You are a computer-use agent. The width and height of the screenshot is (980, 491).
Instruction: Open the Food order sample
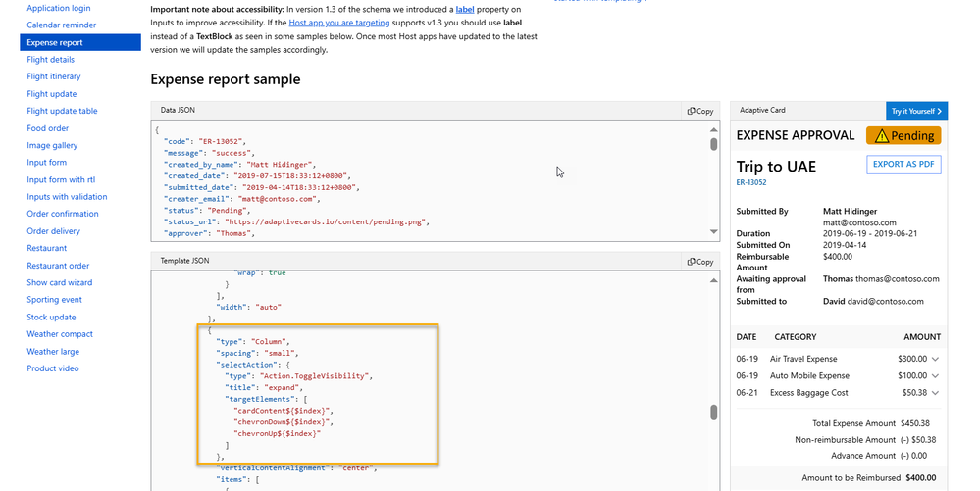(48, 128)
